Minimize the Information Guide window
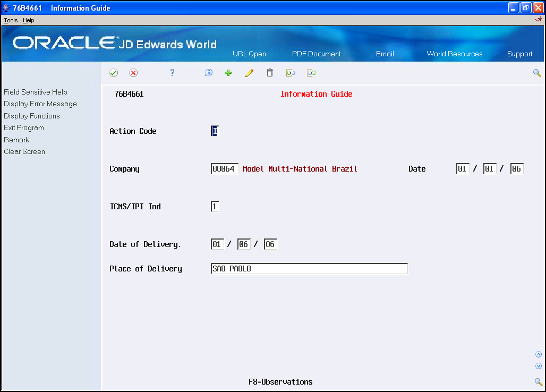The width and height of the screenshot is (546, 392). tap(514, 7)
